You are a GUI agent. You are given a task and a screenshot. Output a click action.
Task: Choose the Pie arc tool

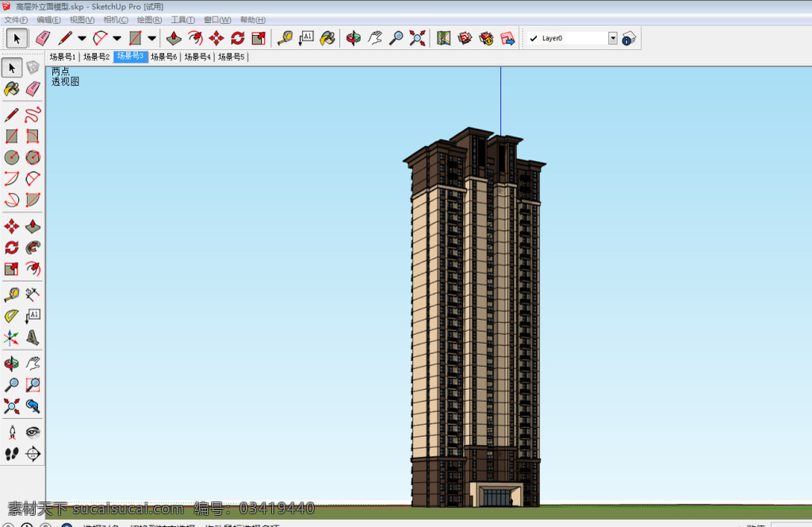pos(33,200)
